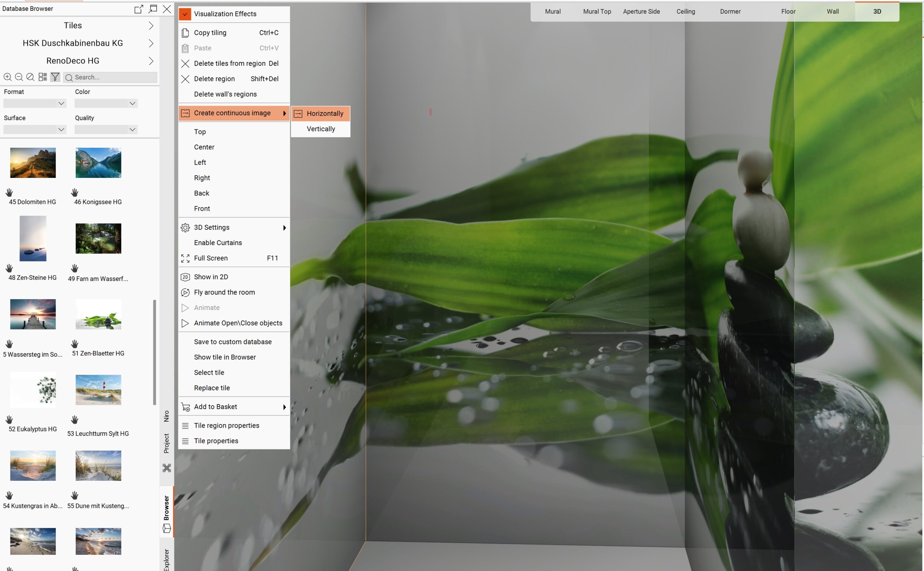Click Fly around the room
924x571 pixels.
224,292
